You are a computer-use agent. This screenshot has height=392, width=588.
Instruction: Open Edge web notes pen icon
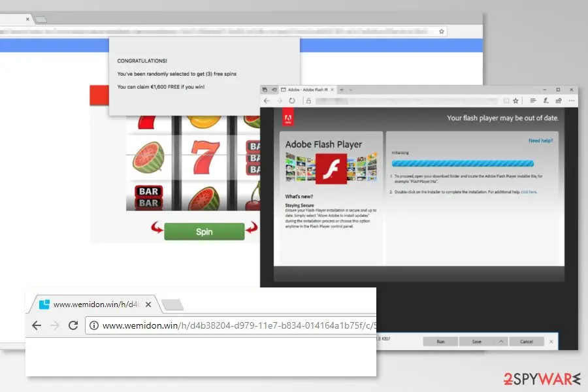pos(546,101)
